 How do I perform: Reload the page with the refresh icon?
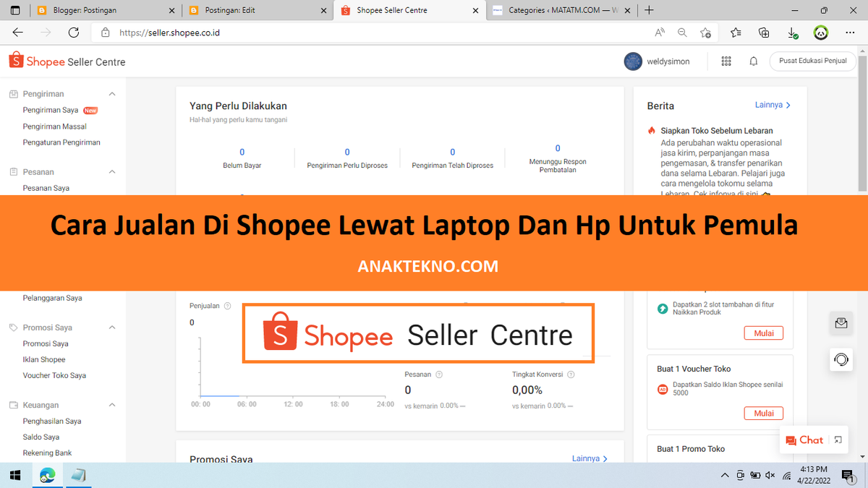73,33
